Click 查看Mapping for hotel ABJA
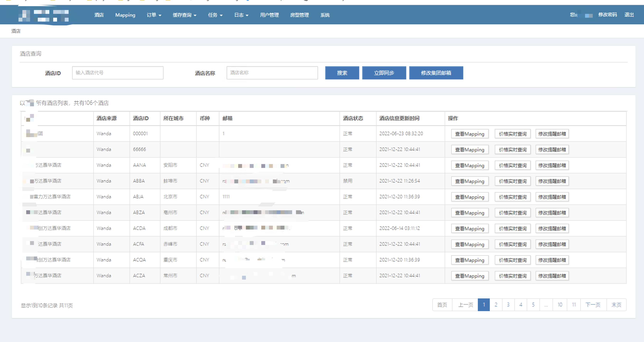 click(x=469, y=197)
